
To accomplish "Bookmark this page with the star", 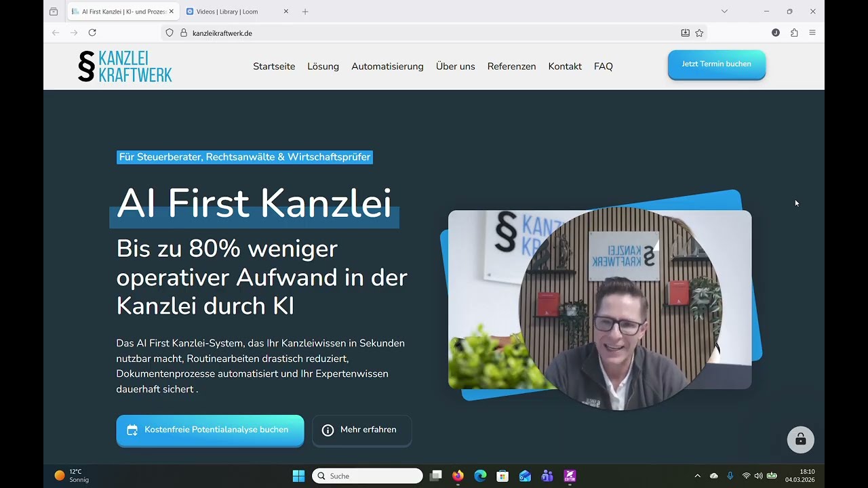I will (699, 33).
